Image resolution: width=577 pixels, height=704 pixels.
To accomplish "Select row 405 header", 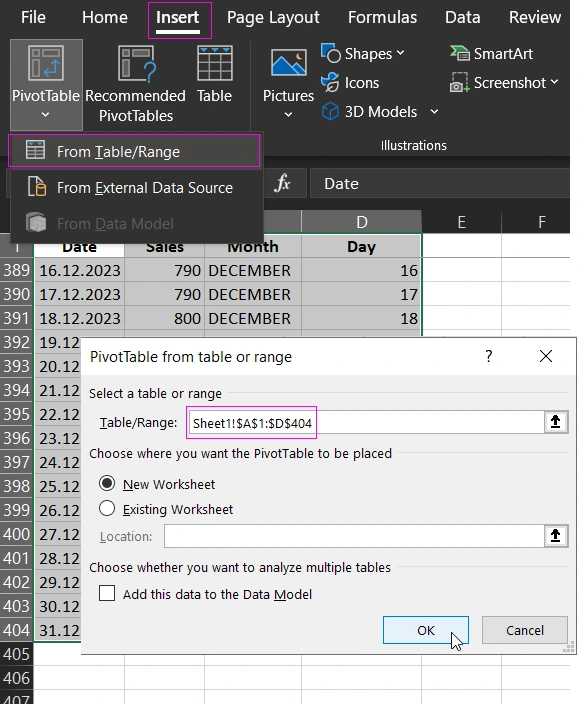I will point(17,654).
